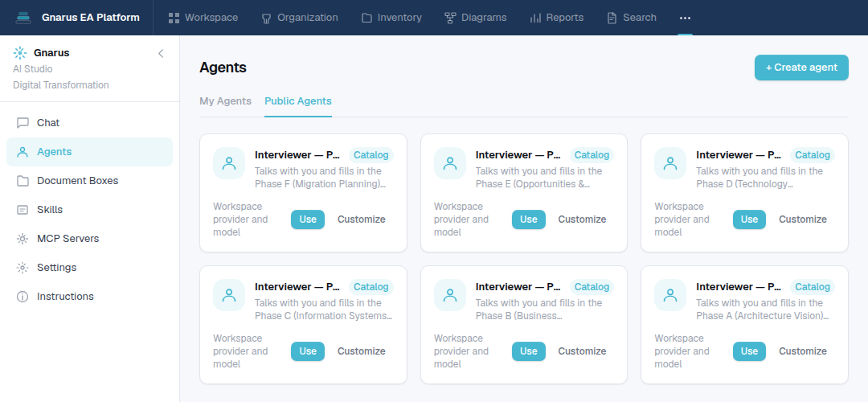Click the Catalog tag on Phase C card
The image size is (868, 402).
point(371,287)
